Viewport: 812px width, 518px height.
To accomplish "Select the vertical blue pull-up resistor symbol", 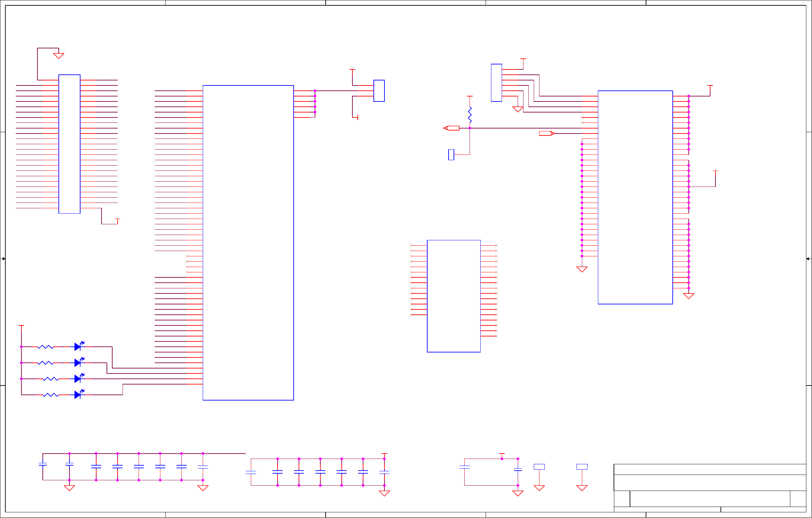I will click(x=470, y=114).
